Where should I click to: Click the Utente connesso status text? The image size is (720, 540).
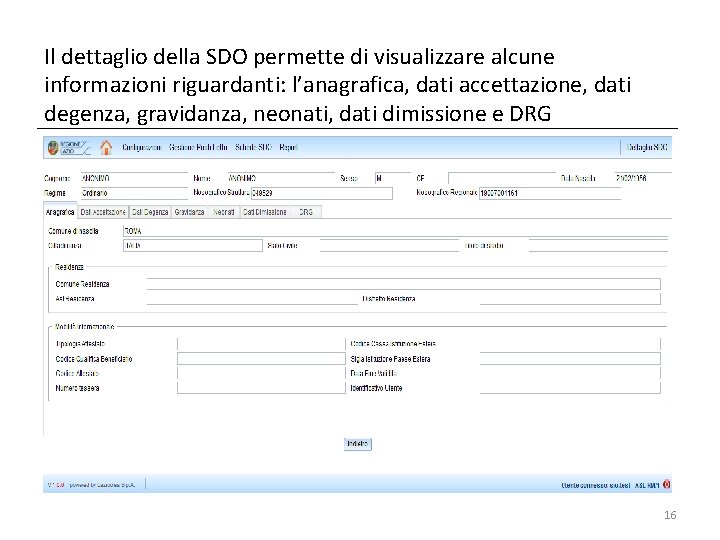[x=596, y=485]
